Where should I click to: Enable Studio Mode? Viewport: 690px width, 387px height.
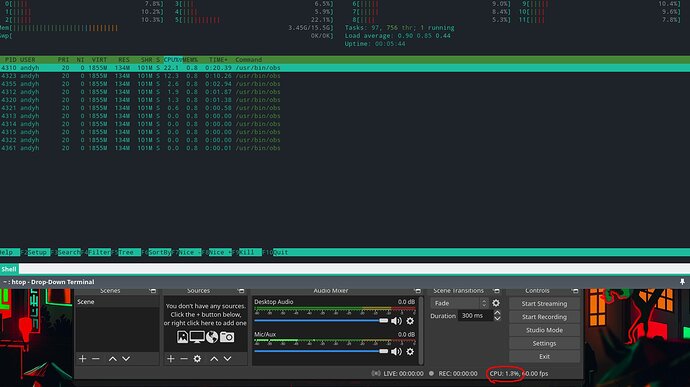pyautogui.click(x=544, y=330)
